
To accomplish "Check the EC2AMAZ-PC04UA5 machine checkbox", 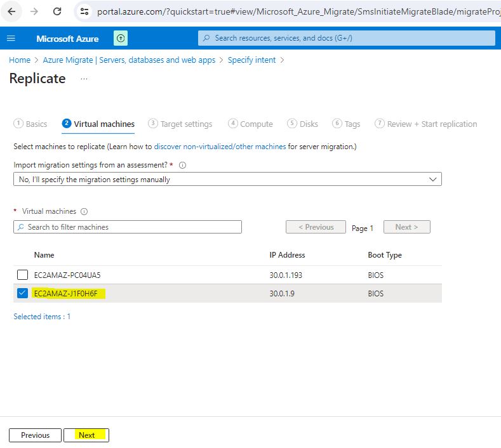I will tap(23, 275).
